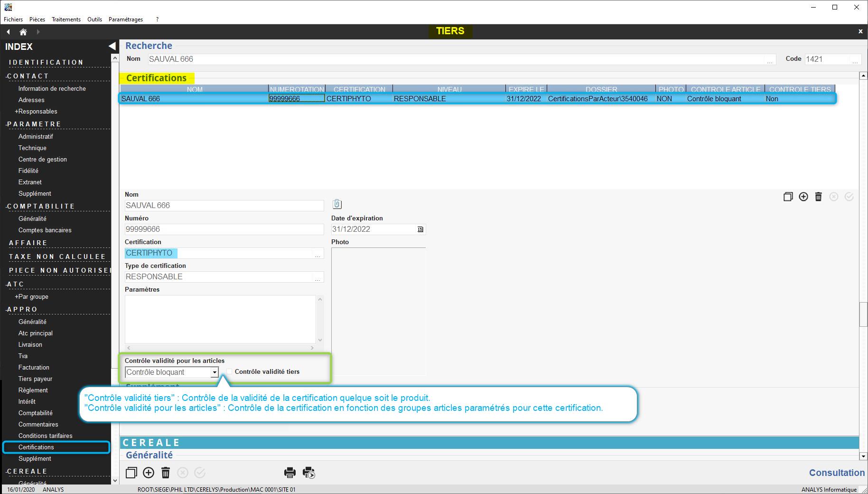Click the bottom toolbar trash icon
Image resolution: width=868 pixels, height=494 pixels.
(x=166, y=473)
